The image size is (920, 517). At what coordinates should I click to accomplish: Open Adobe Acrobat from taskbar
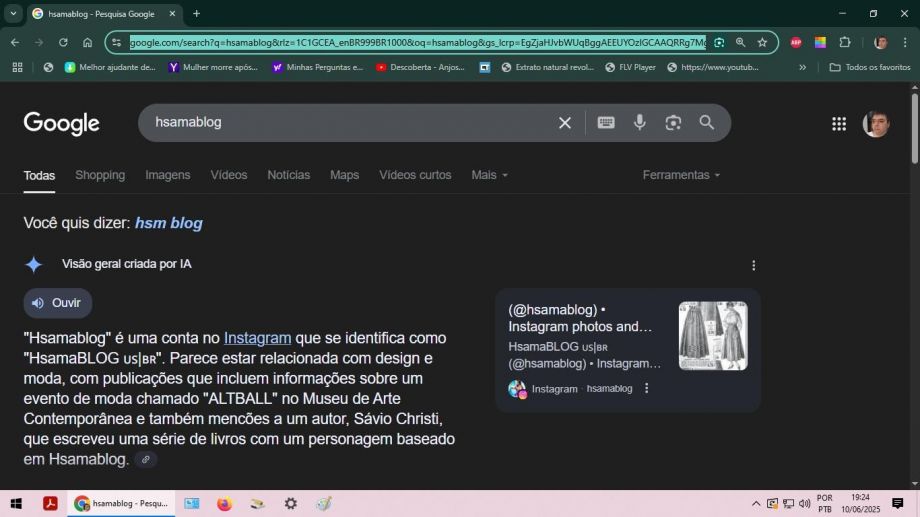click(x=50, y=504)
